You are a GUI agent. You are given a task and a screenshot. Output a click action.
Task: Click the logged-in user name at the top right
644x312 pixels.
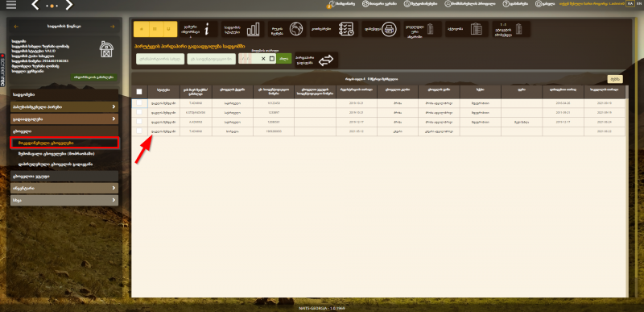pyautogui.click(x=592, y=3)
